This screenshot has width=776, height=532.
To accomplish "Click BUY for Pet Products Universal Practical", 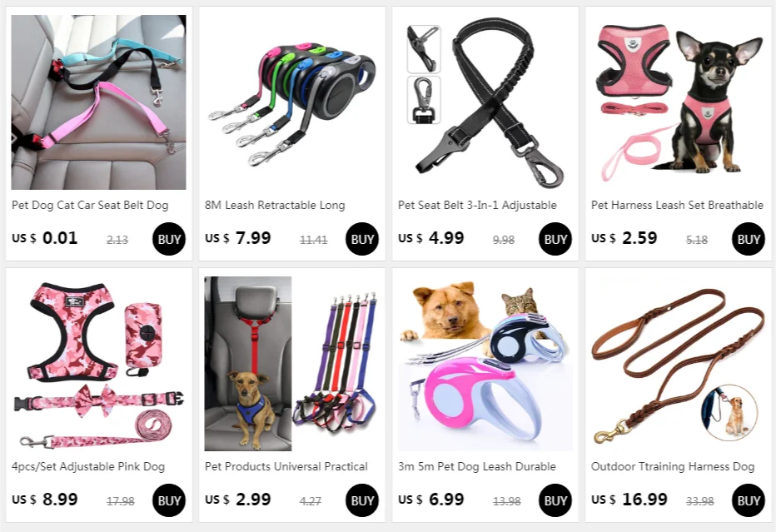I will point(361,500).
